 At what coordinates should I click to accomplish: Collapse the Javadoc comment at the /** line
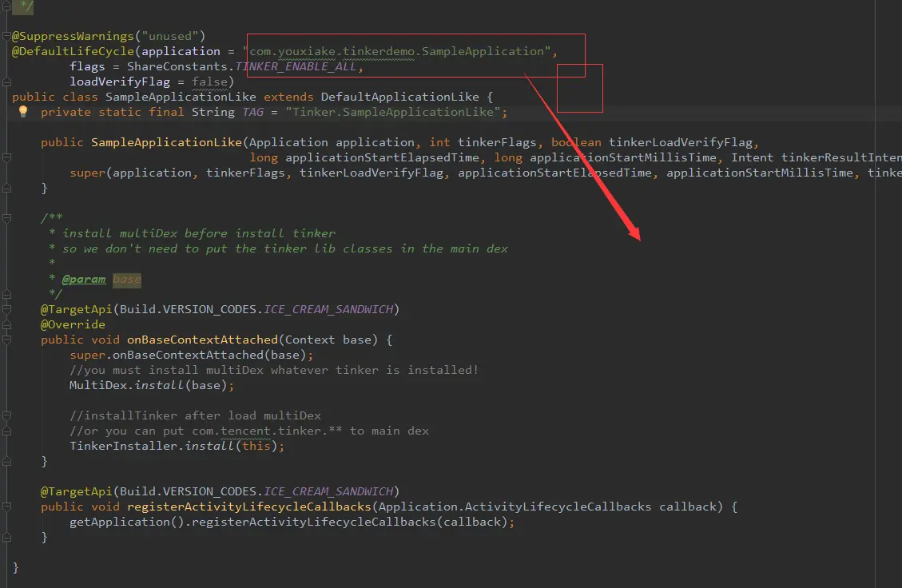(7, 218)
